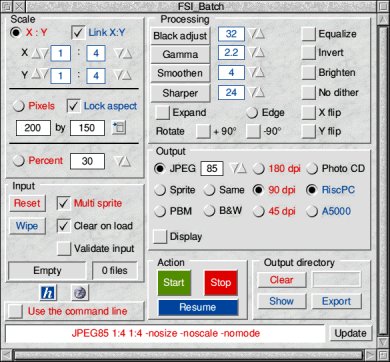Image resolution: width=390 pixels, height=362 pixels.
Task: Select Sprite output format
Action: coord(160,190)
